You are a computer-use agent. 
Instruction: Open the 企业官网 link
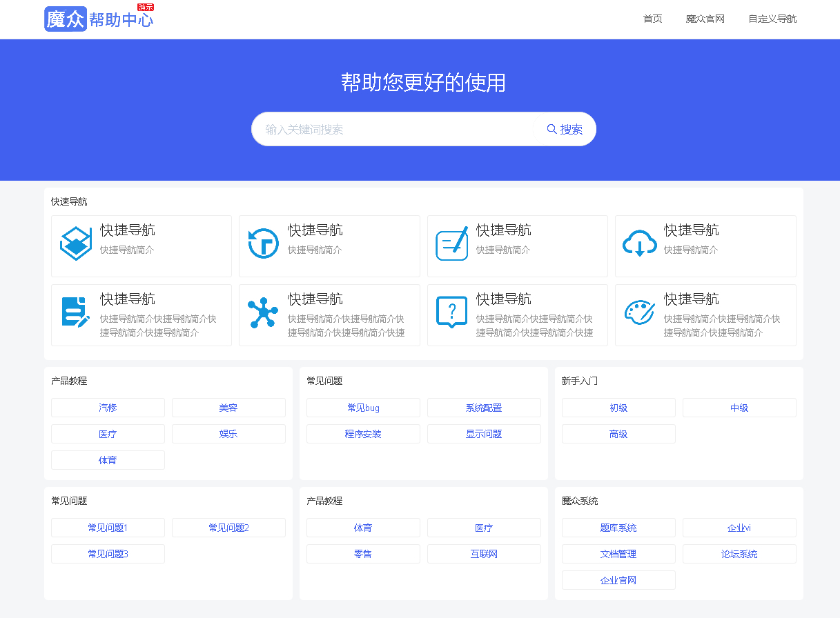pyautogui.click(x=618, y=580)
